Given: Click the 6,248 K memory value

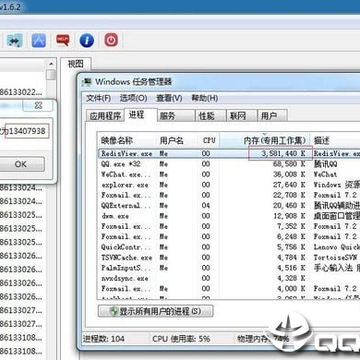Looking at the screenshot, I should point(292,237).
